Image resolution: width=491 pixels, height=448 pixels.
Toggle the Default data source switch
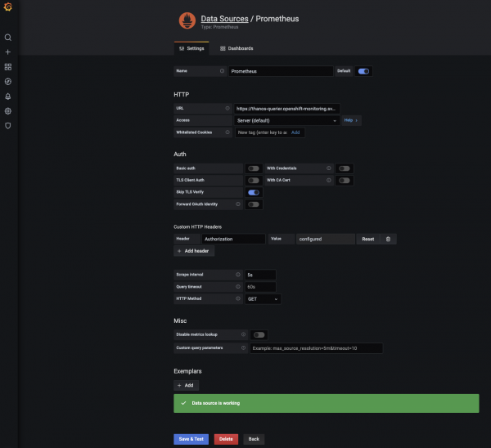[x=363, y=71]
